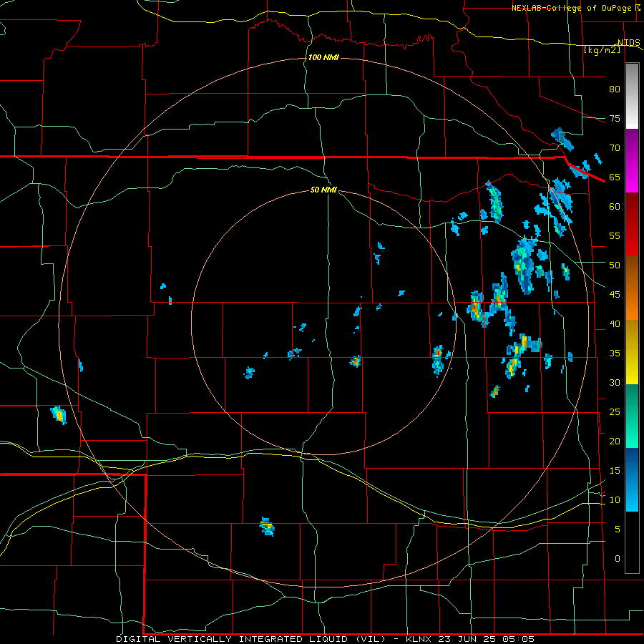Click the 5 value on the color scale
Viewport: 644px width, 644px height.
click(x=618, y=529)
